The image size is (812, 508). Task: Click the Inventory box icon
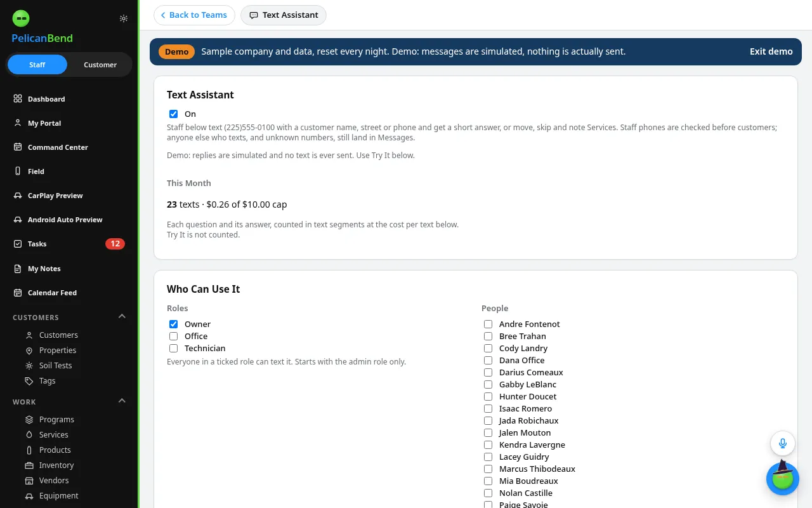[x=29, y=465]
